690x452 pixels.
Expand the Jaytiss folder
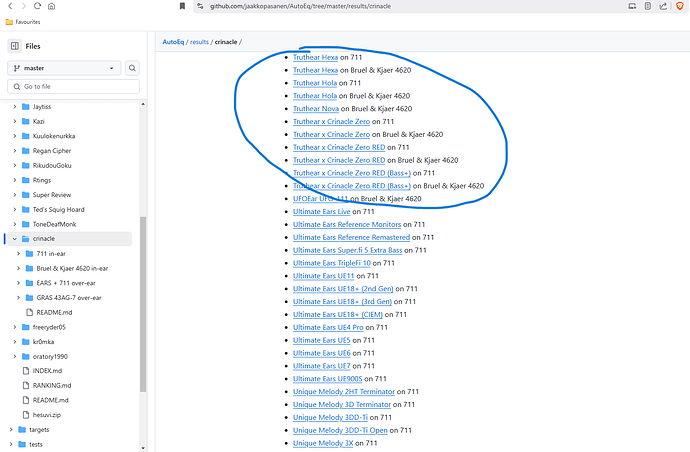tap(42, 107)
